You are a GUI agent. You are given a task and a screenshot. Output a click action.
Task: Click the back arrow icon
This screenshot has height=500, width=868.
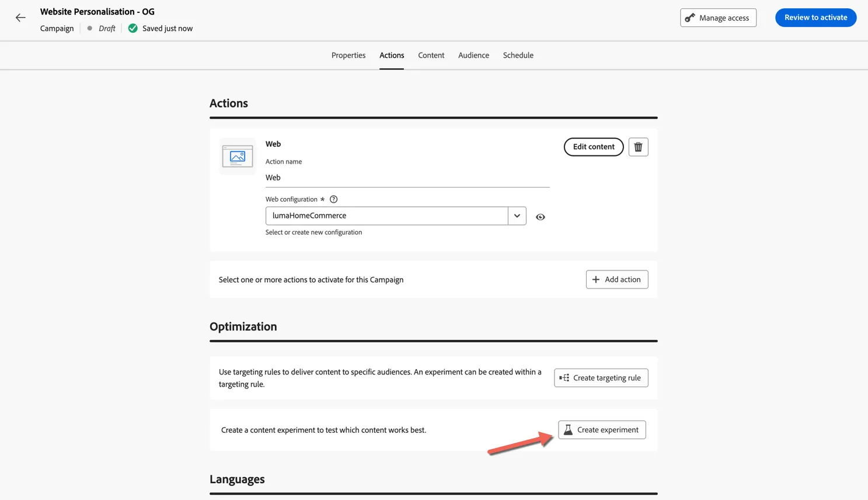point(20,18)
